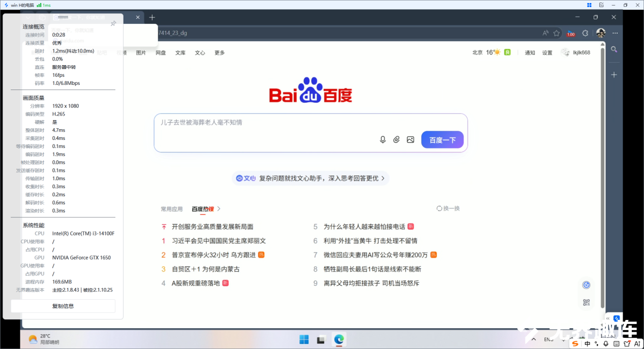
Task: Open Edge browser from taskbar
Action: pyautogui.click(x=339, y=339)
